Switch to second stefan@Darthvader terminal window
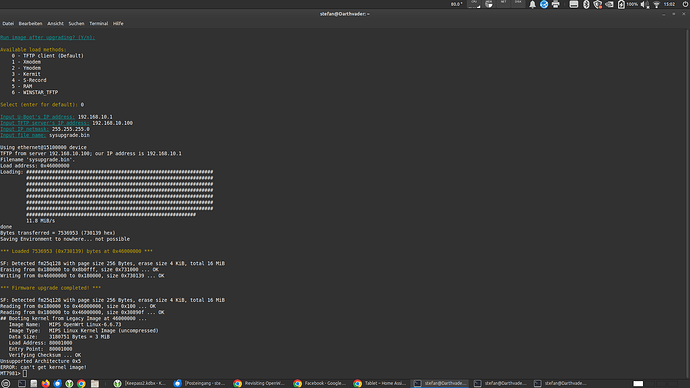 [500, 384]
